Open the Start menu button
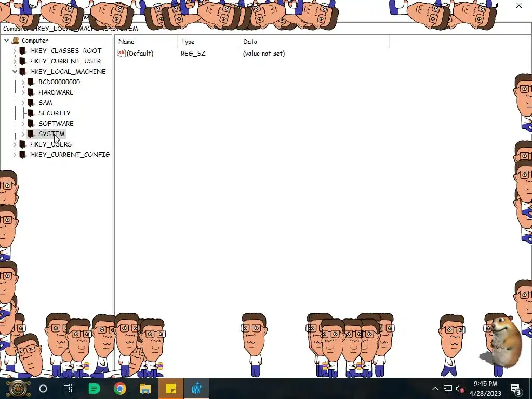The image size is (532, 399). coord(18,389)
